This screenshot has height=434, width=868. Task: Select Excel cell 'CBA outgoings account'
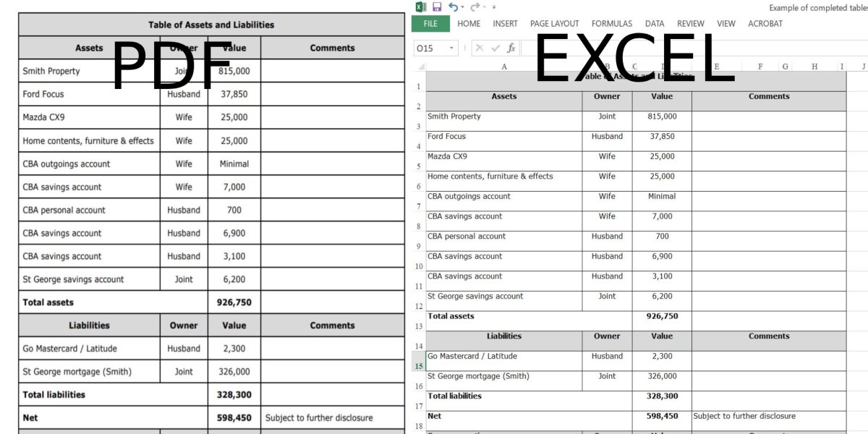click(x=504, y=201)
